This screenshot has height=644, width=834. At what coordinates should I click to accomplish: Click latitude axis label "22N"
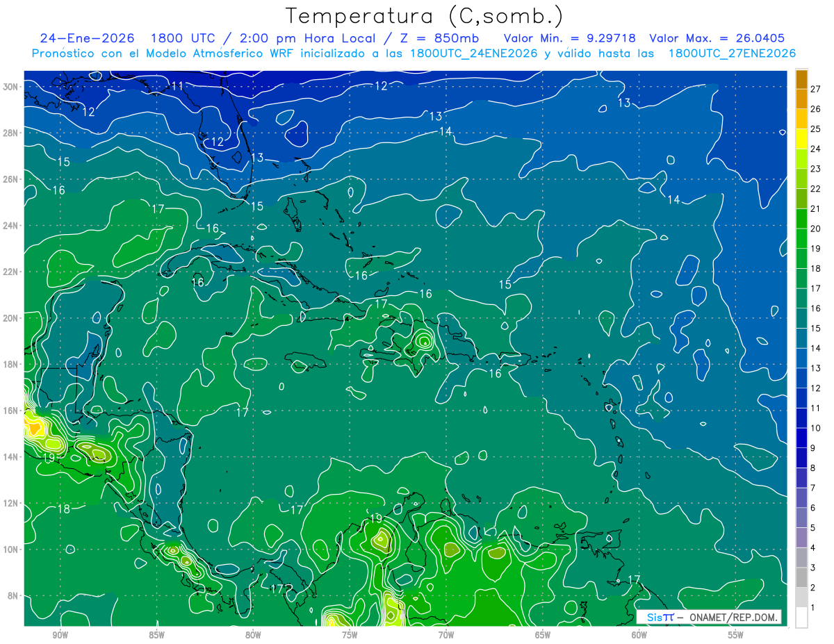12,272
